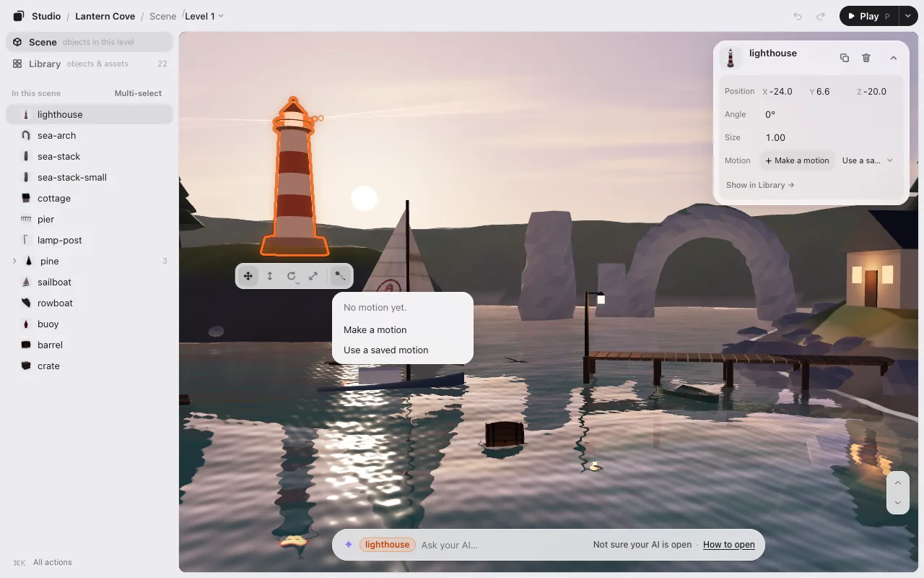Click the 'Ask your AI...' input field
This screenshot has height=578, width=924.
click(x=502, y=545)
